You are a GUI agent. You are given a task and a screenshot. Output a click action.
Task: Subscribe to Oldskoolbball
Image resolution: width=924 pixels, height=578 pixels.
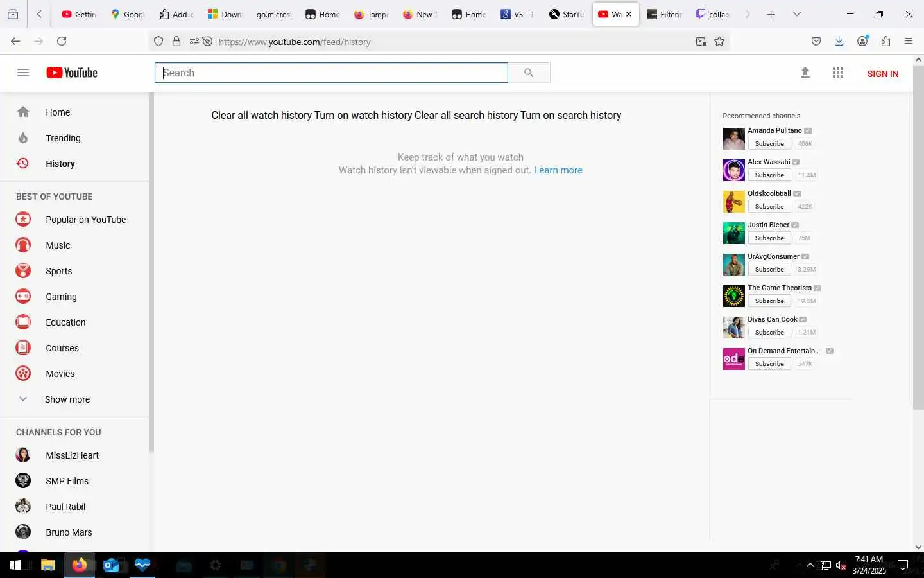pyautogui.click(x=769, y=207)
